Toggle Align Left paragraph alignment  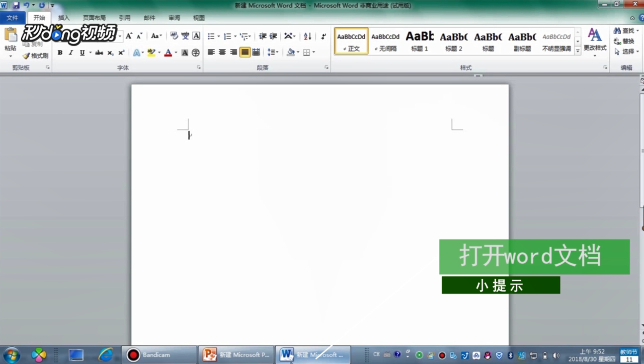(211, 52)
